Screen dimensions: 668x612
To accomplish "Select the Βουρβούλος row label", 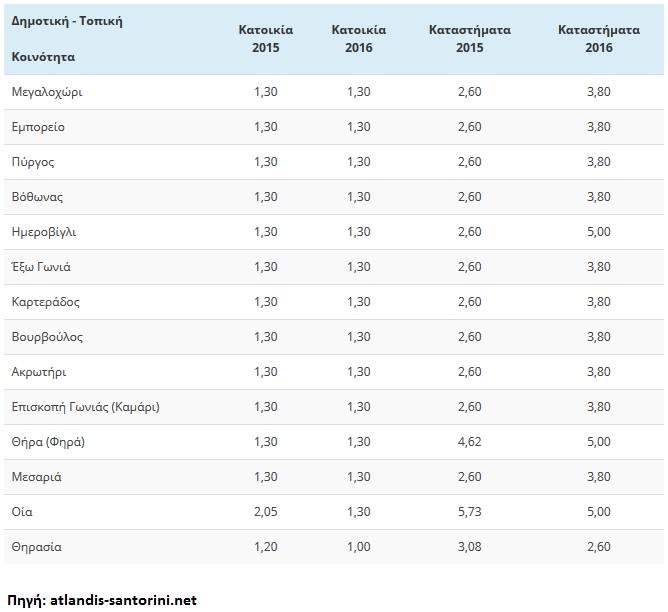I will tap(46, 337).
